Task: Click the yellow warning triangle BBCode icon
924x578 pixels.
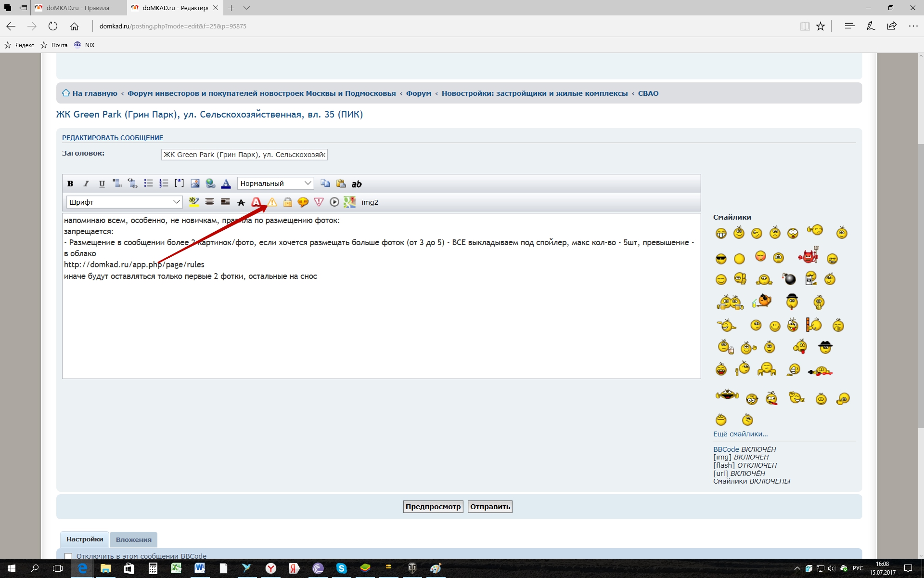Action: [272, 202]
